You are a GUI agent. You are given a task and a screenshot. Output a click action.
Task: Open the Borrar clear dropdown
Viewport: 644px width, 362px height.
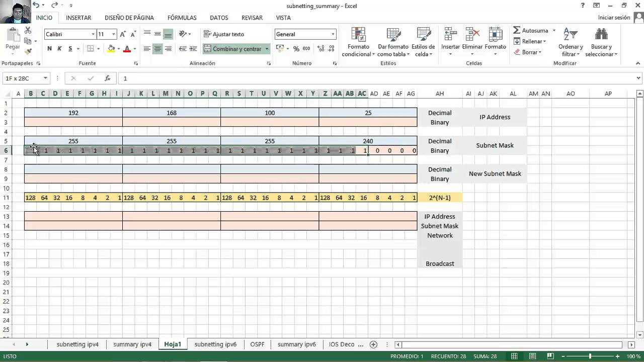pos(527,52)
